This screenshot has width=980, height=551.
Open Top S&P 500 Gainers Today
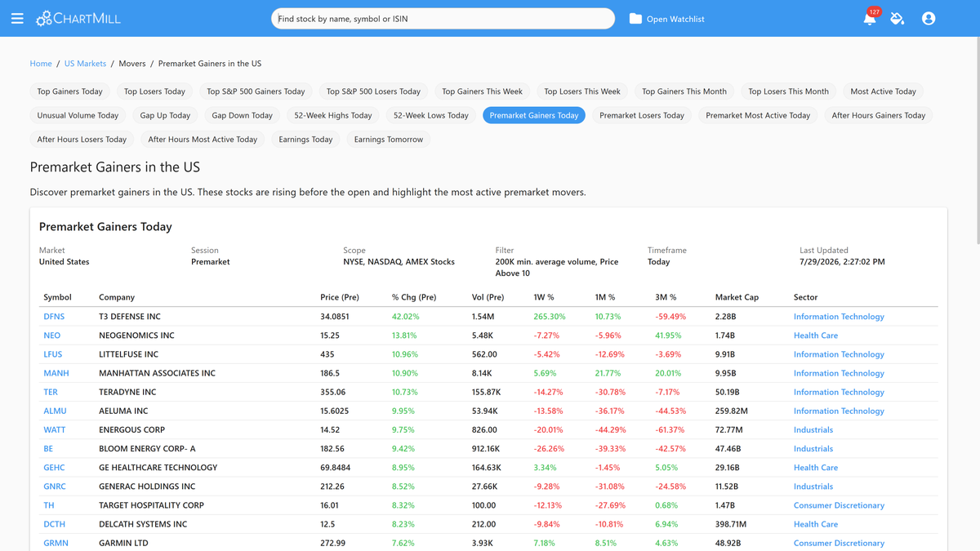(256, 91)
